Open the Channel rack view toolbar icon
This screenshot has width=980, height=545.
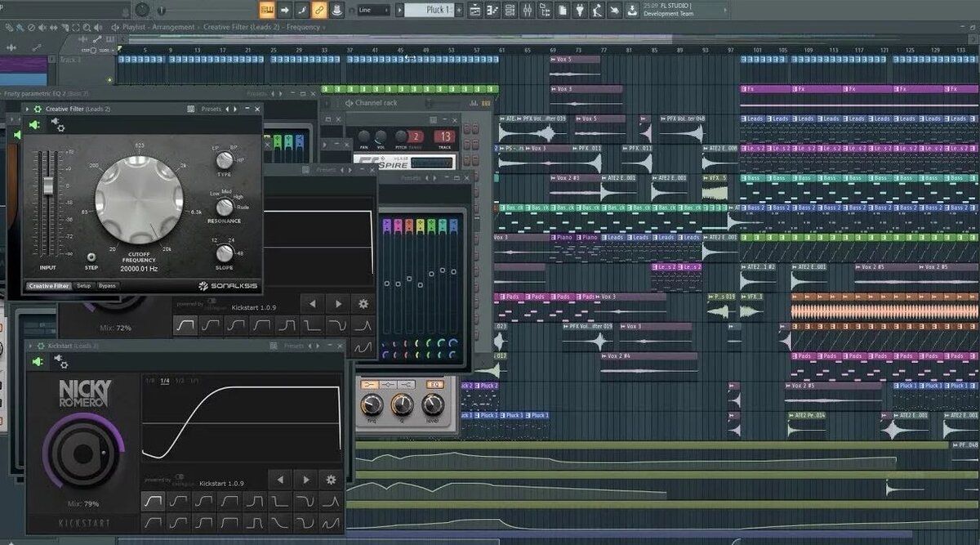pyautogui.click(x=510, y=10)
